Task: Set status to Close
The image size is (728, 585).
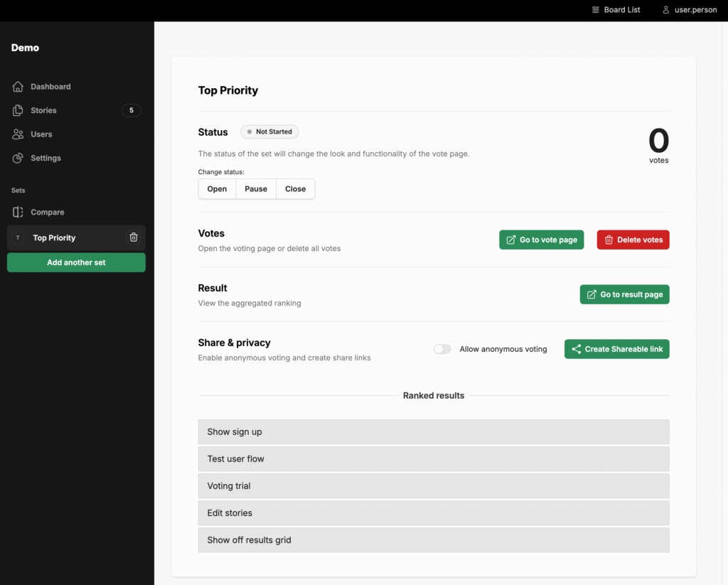Action: 295,189
